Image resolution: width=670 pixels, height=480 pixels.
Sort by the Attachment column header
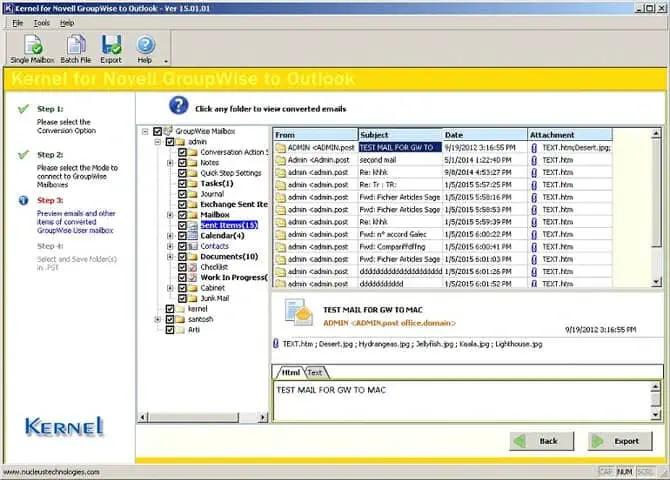coord(570,135)
